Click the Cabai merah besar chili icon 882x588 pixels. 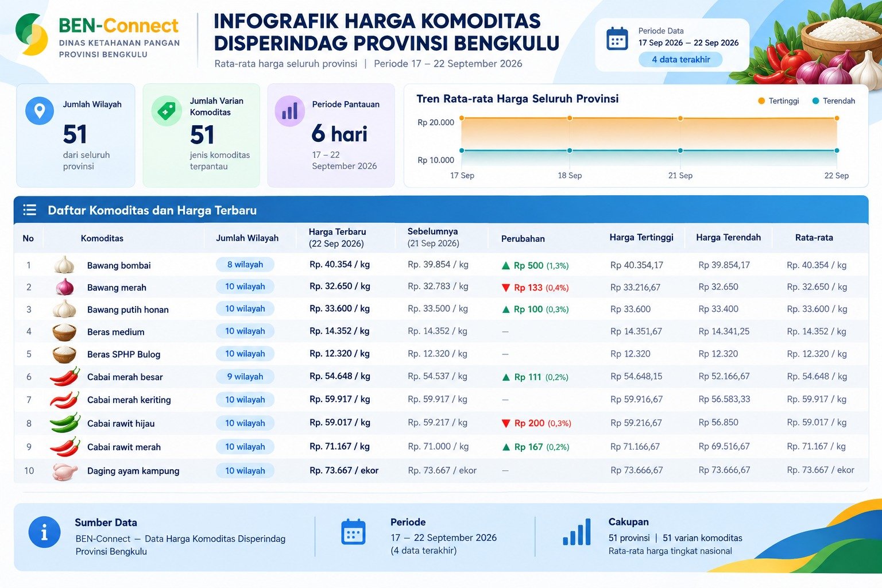tap(65, 377)
